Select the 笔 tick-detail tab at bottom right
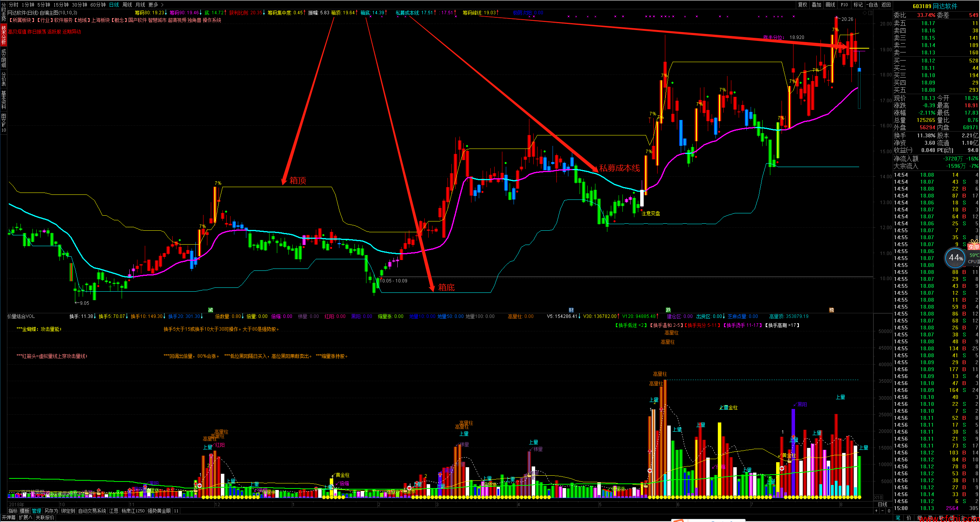Viewport: 980px width, 522px height. [898, 518]
